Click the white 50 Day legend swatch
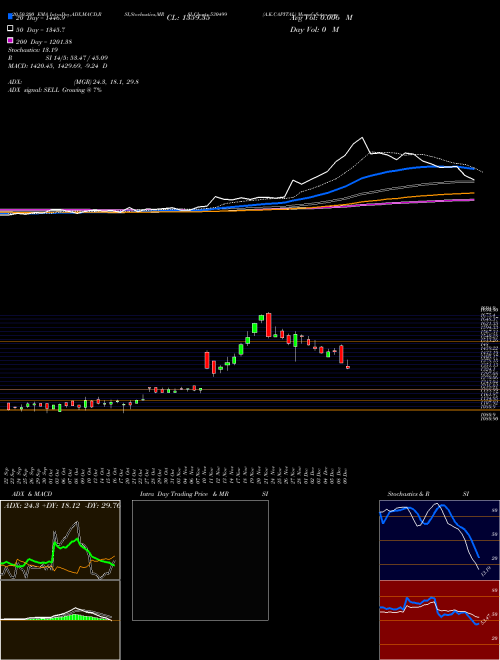 [10, 28]
